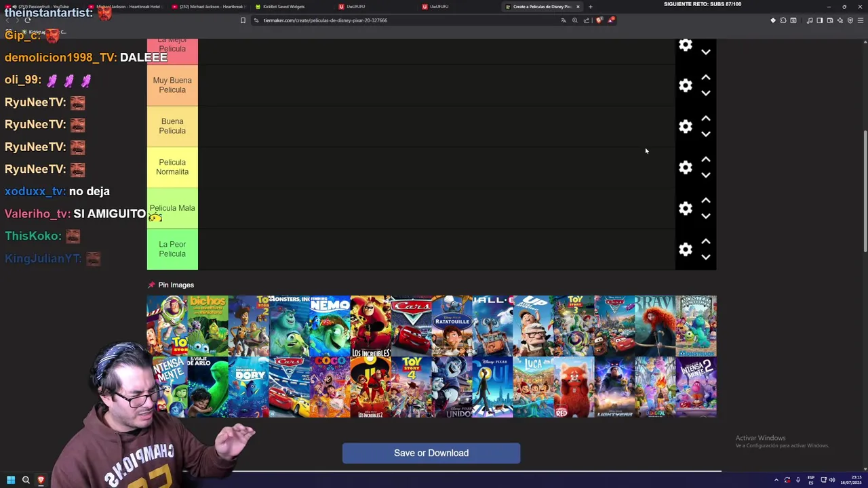Viewport: 868px width, 488px height.
Task: Move La Mejor Pelicula row down
Action: [x=706, y=52]
